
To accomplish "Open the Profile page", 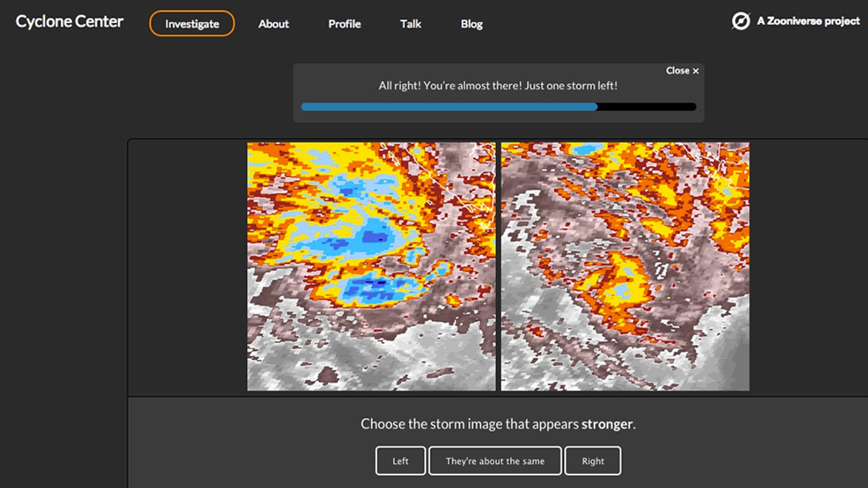I will click(x=345, y=24).
